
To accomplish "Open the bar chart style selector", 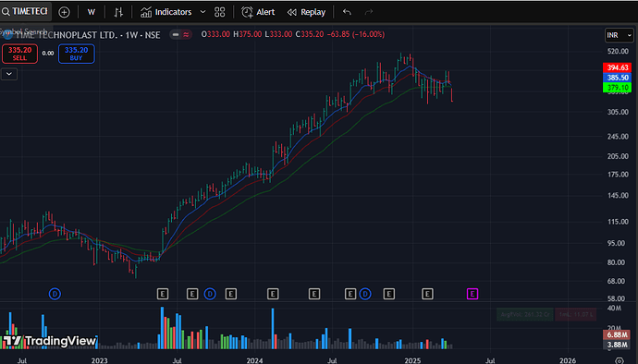I will point(118,12).
